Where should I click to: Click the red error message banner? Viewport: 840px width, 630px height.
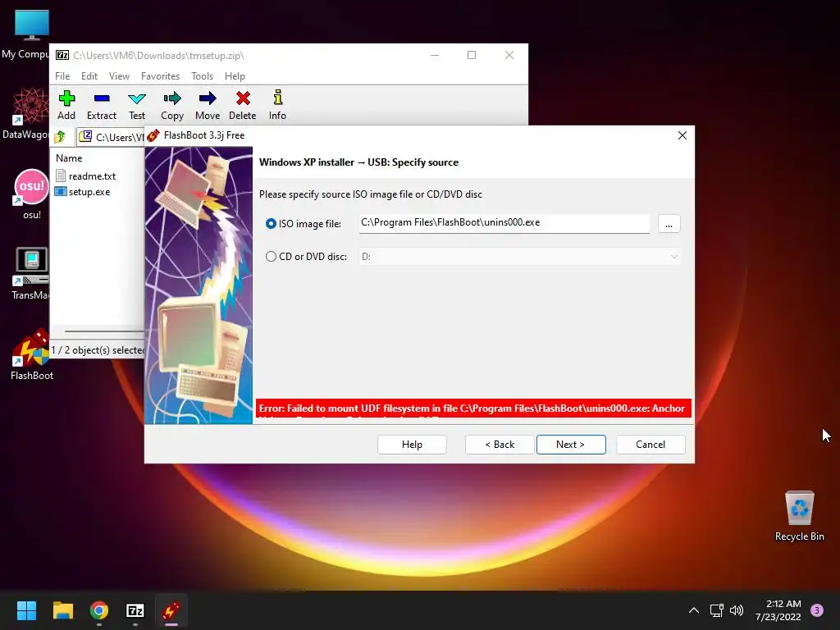[473, 409]
